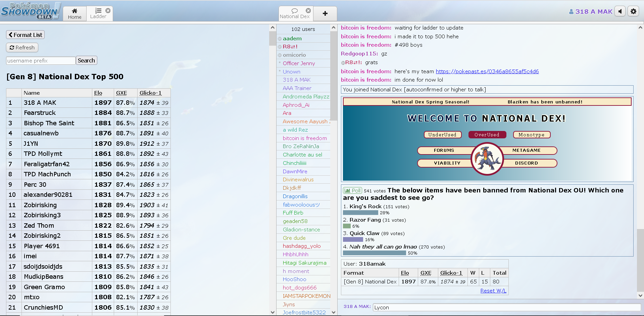The height and width of the screenshot is (316, 644).
Task: Click the chat log scrollbar thumb
Action: tap(640, 260)
